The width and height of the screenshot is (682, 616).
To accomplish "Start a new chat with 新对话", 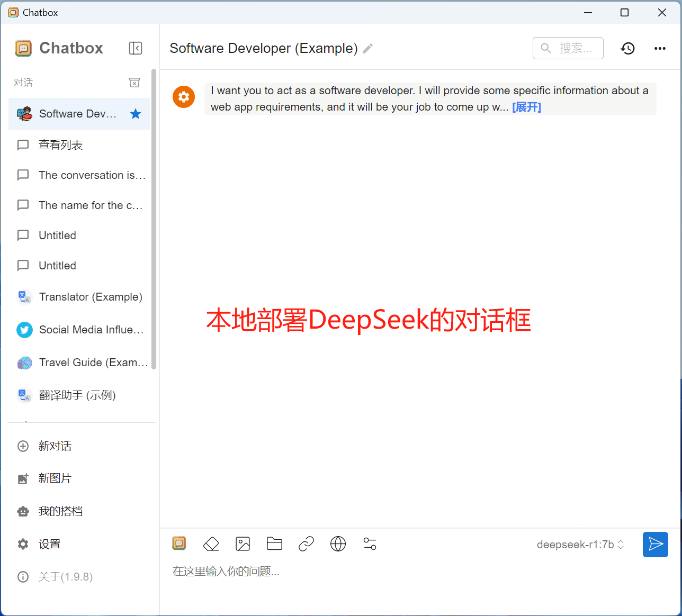I will click(55, 446).
